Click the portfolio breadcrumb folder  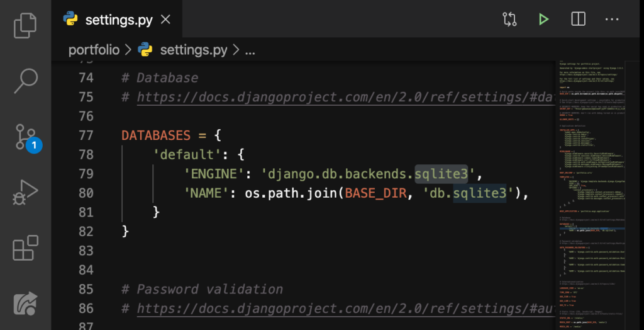point(94,50)
